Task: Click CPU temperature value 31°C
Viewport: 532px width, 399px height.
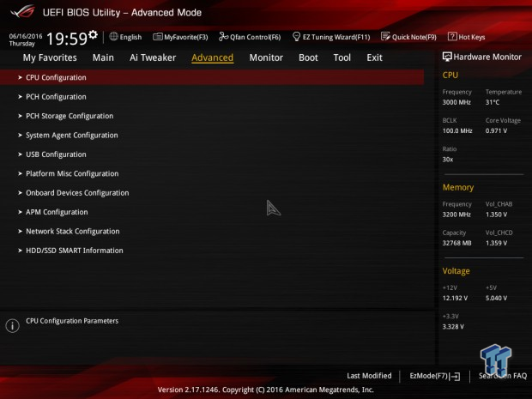Action: click(493, 102)
